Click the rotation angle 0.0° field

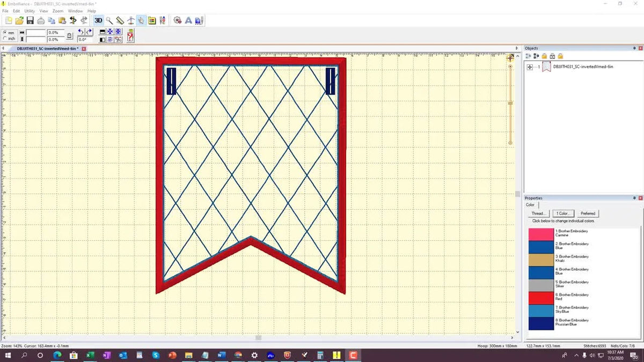(x=85, y=39)
